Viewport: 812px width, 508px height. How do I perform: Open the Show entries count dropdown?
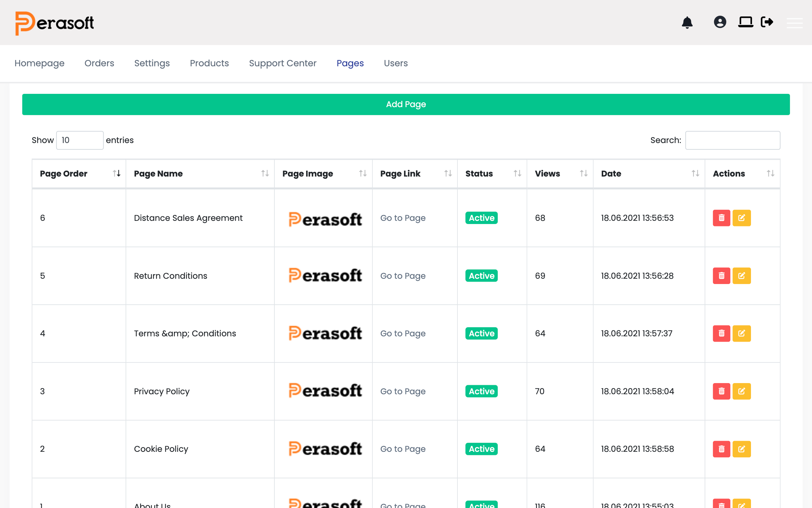(80, 140)
